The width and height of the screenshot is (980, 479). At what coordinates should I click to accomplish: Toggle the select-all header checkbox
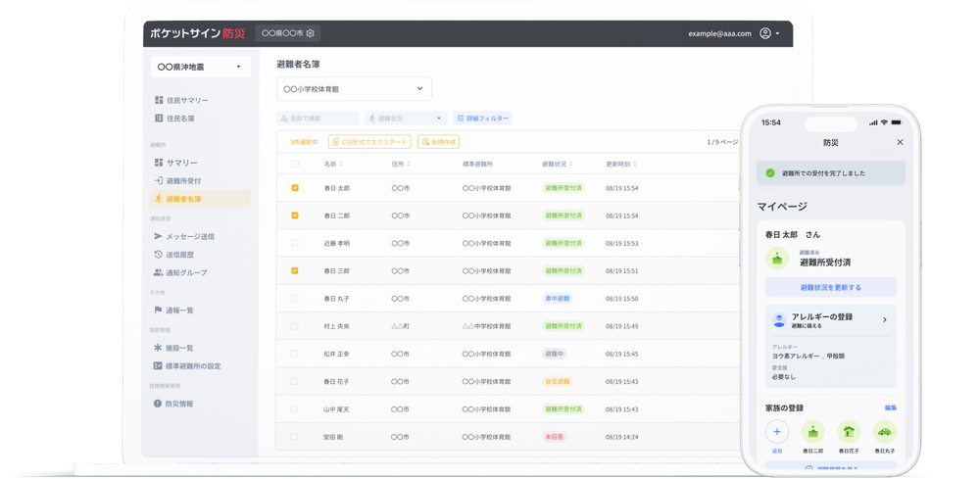click(295, 164)
